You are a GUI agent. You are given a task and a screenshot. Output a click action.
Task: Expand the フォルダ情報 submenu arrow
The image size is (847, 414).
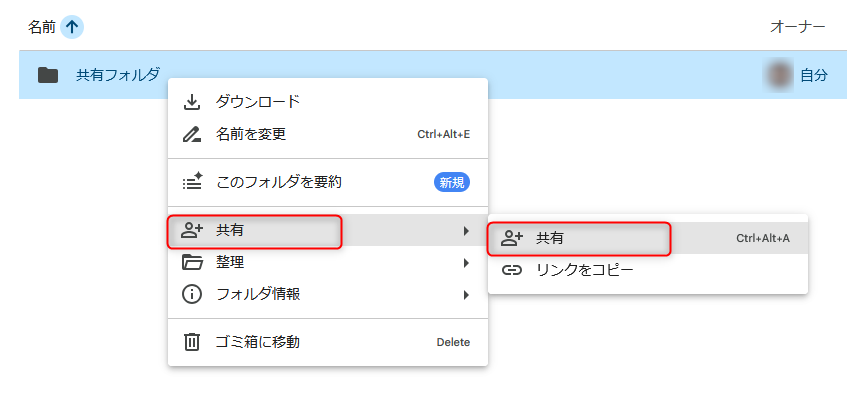tap(465, 295)
